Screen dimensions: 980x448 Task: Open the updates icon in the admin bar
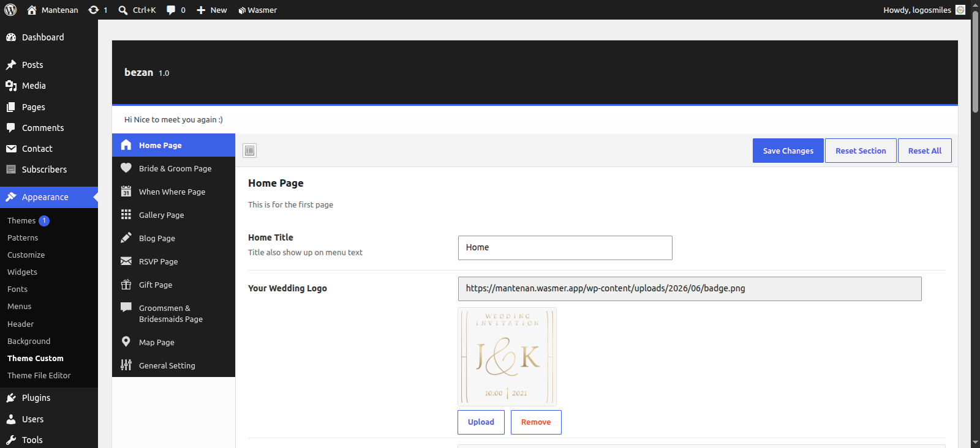point(94,10)
